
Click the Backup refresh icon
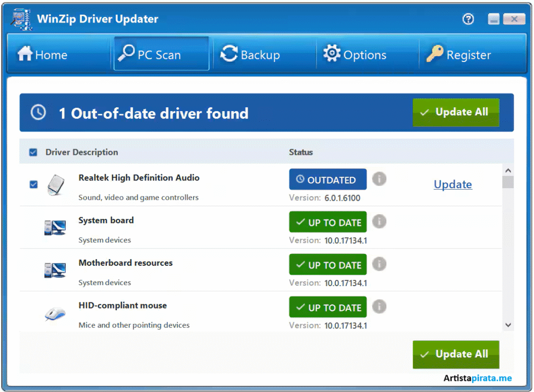pyautogui.click(x=228, y=54)
